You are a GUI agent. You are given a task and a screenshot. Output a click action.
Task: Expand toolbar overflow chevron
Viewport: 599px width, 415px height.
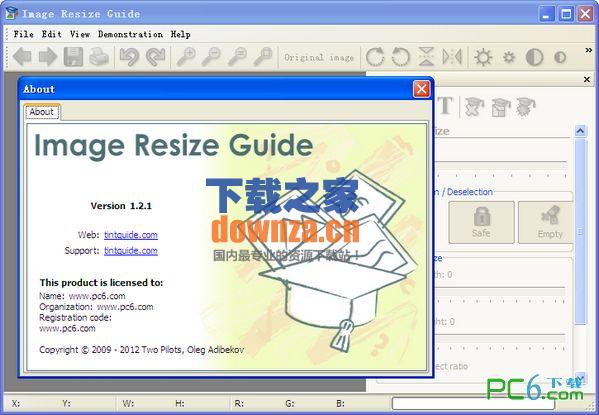(x=589, y=50)
